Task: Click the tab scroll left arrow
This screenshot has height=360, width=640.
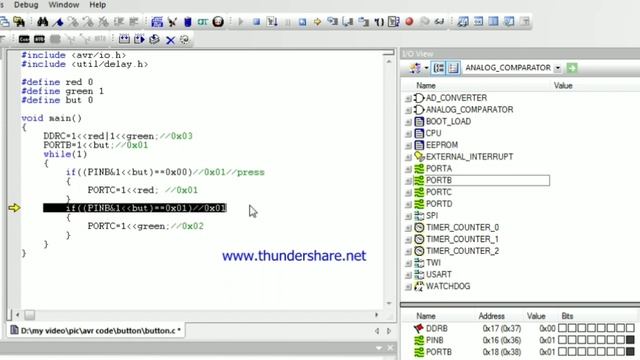Action: 377,331
